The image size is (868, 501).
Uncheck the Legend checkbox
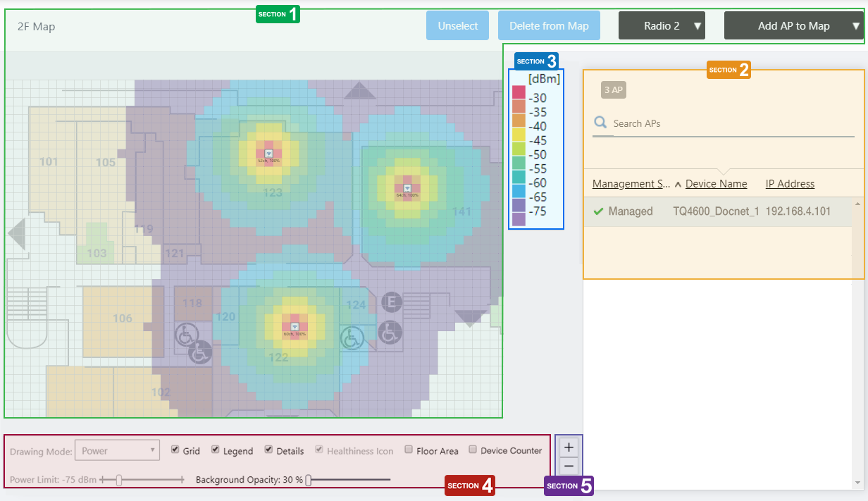pos(216,450)
